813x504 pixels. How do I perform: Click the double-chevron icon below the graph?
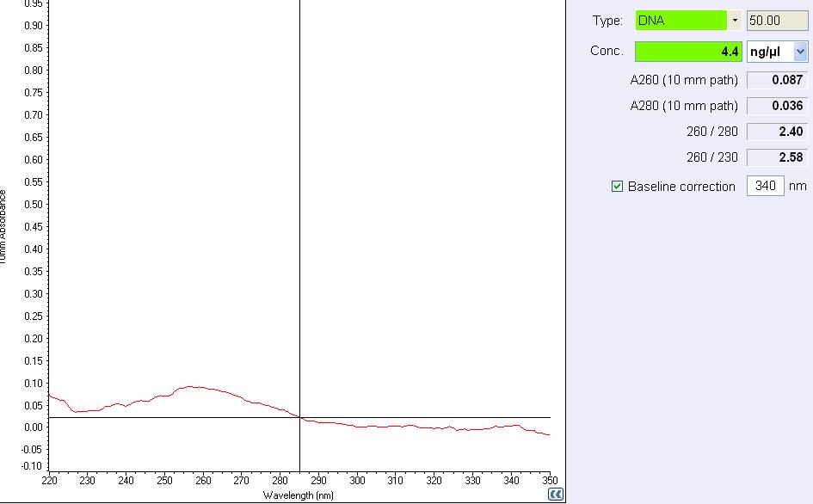556,495
